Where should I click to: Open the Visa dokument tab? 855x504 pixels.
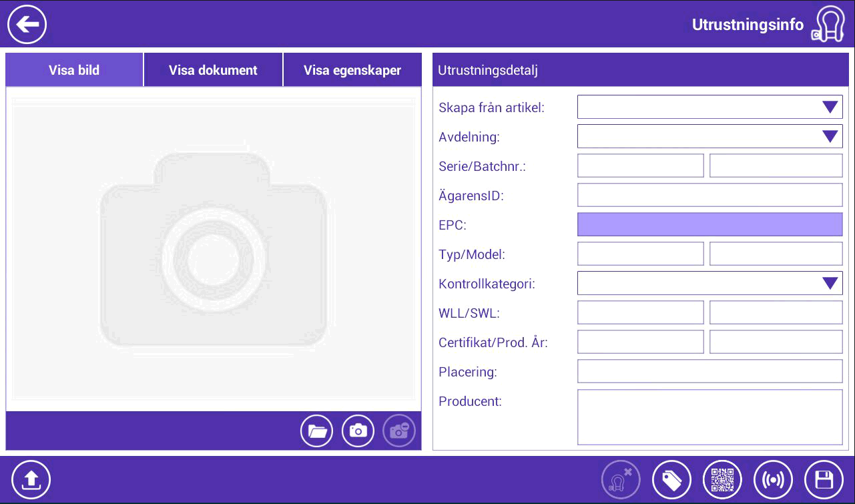(x=213, y=70)
